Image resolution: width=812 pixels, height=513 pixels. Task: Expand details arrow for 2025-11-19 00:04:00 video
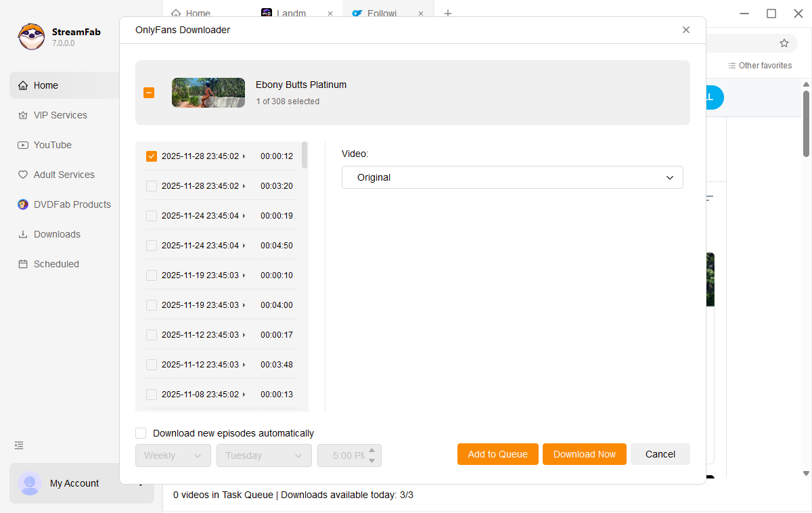click(244, 305)
